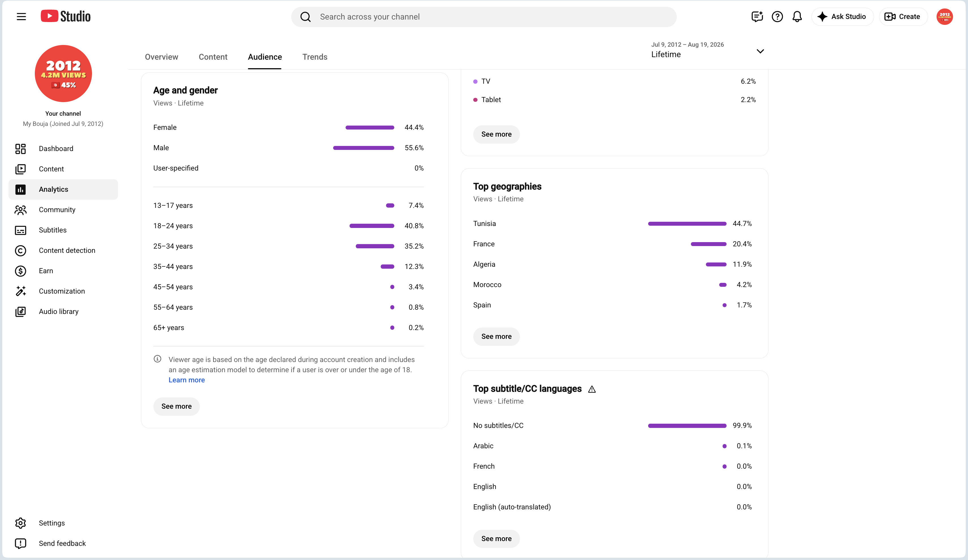968x560 pixels.
Task: Click the Tunisia views percentage bar
Action: (x=687, y=223)
